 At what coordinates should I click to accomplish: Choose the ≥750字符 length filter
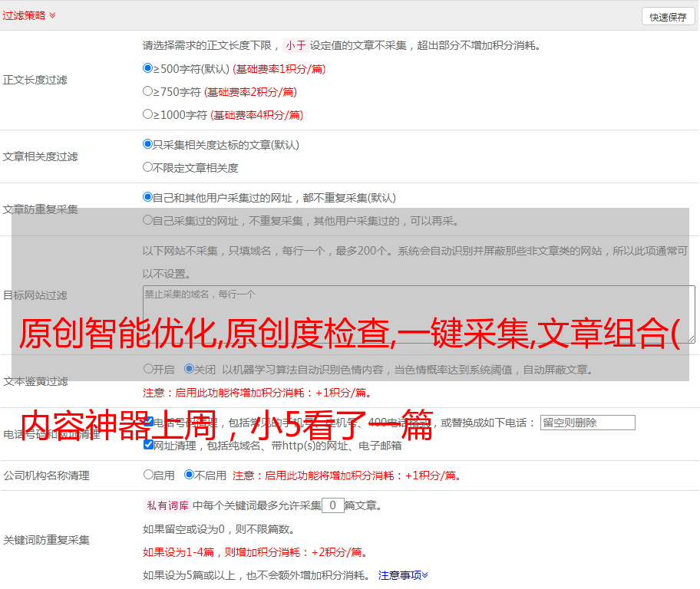(x=148, y=91)
